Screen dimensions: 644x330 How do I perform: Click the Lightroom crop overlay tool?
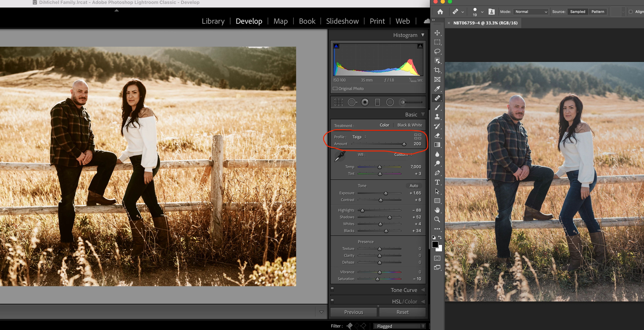click(339, 102)
